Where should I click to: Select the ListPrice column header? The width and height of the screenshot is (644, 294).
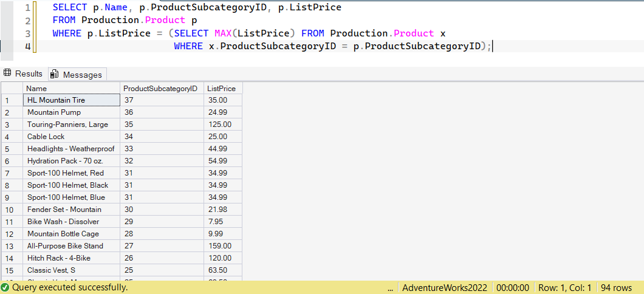pos(223,88)
